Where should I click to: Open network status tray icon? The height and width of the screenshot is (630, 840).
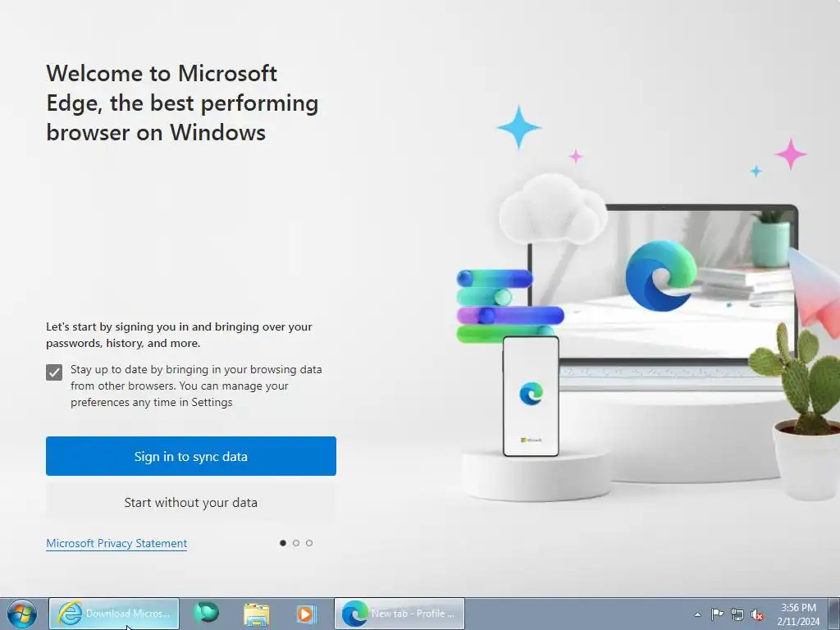(737, 614)
